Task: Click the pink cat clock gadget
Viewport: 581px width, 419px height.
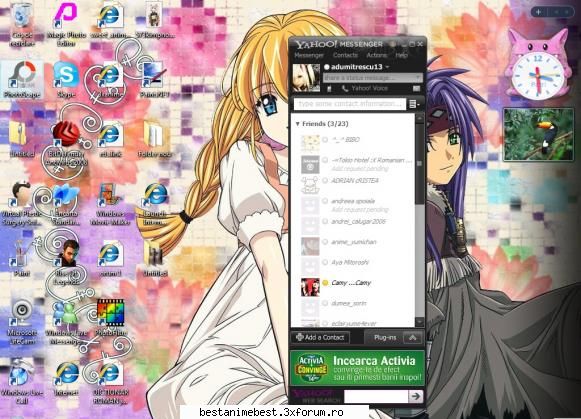Action: [538, 66]
